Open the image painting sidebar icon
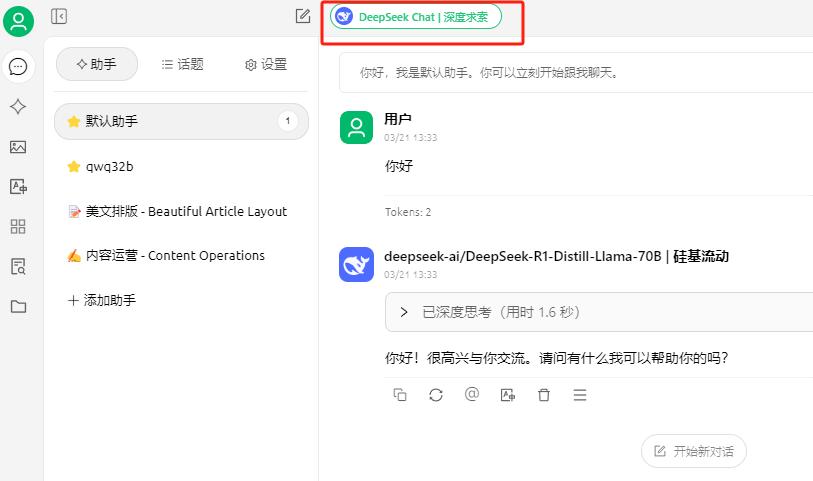 point(18,147)
